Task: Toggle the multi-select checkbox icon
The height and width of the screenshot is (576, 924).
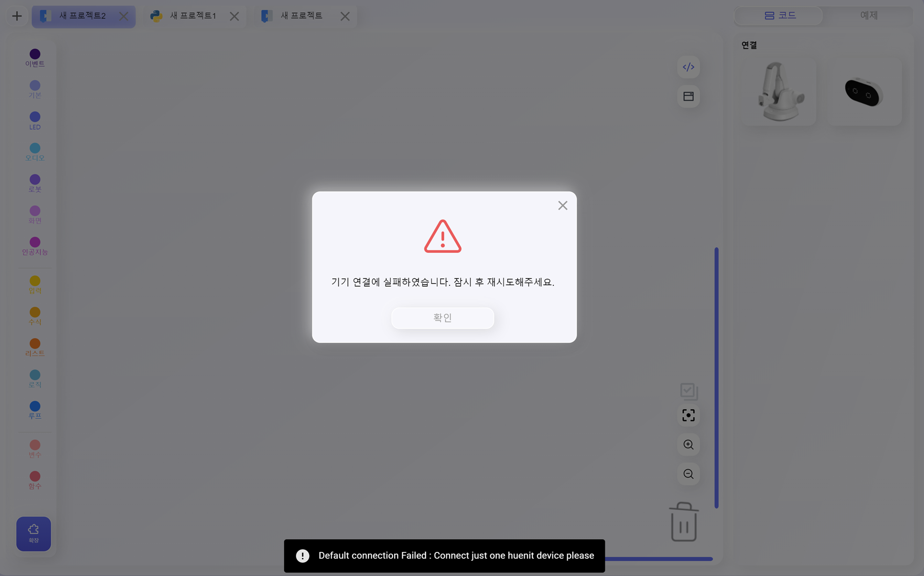Action: coord(689,391)
